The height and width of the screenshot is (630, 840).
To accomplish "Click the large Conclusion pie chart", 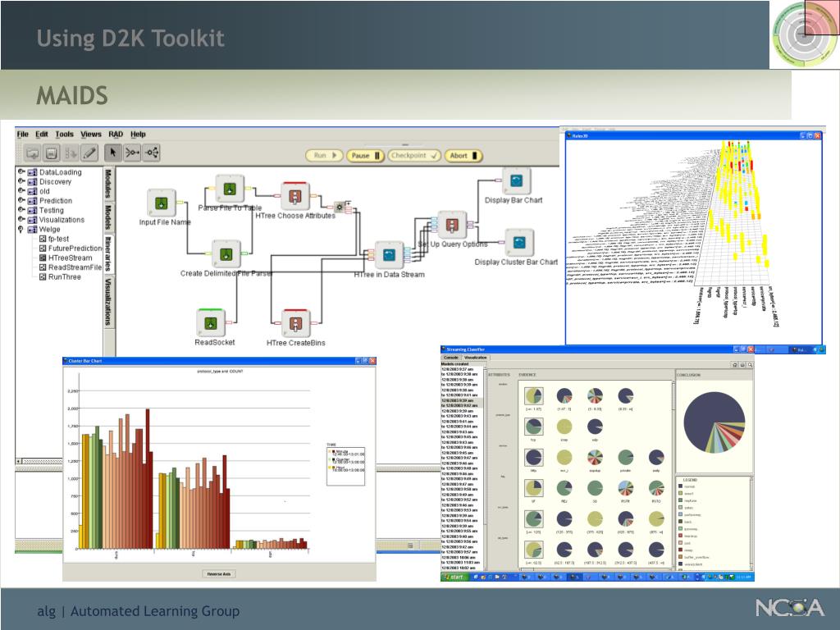I will (714, 422).
